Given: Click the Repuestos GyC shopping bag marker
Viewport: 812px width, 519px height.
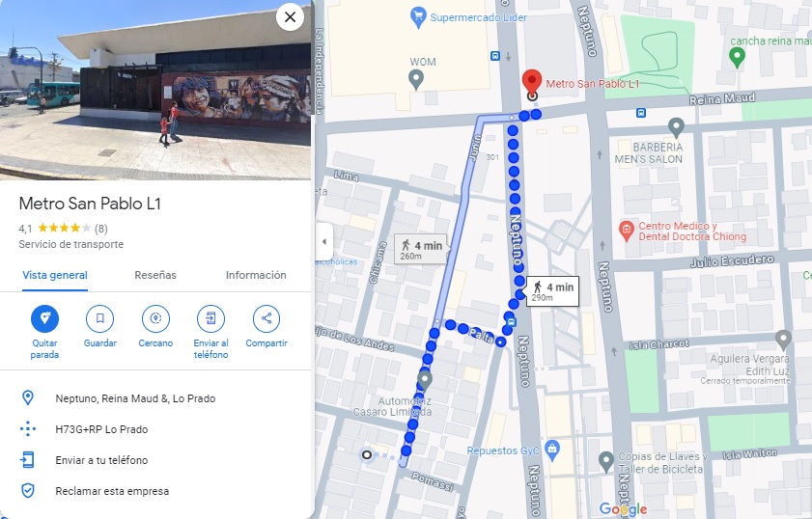Looking at the screenshot, I should 552,450.
